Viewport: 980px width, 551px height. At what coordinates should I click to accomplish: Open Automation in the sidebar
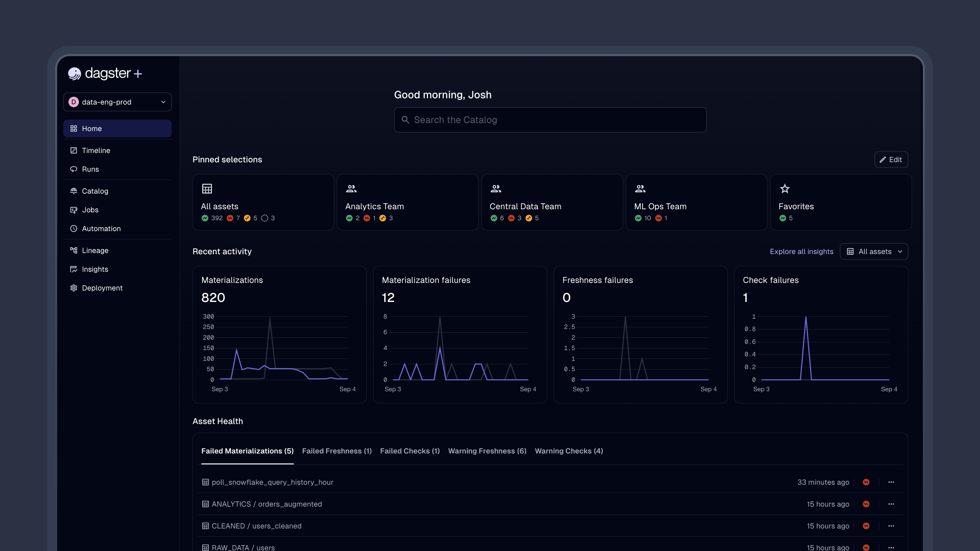pos(117,229)
